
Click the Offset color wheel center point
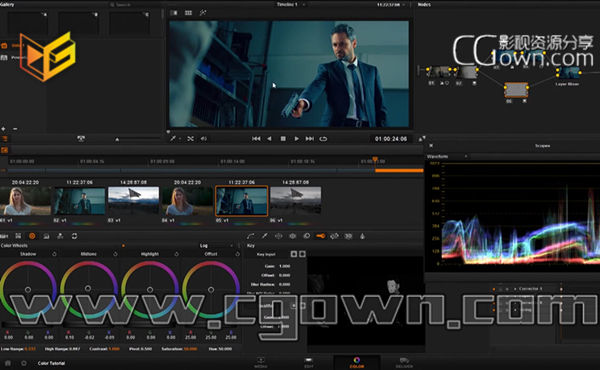click(x=211, y=290)
